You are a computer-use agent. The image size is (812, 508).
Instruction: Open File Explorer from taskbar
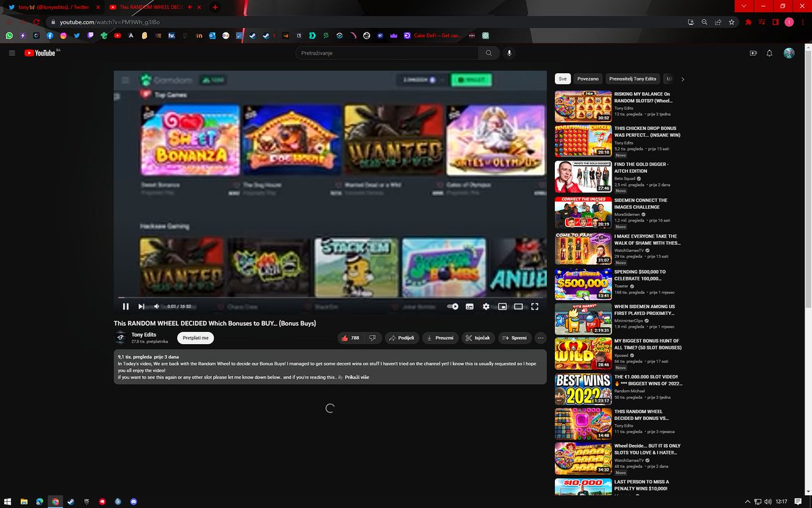(24, 501)
